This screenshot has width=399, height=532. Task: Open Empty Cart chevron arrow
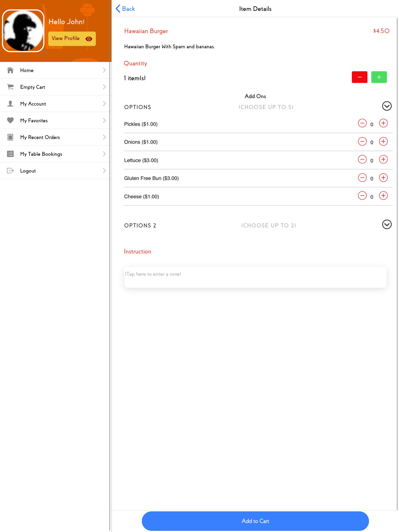click(x=104, y=87)
